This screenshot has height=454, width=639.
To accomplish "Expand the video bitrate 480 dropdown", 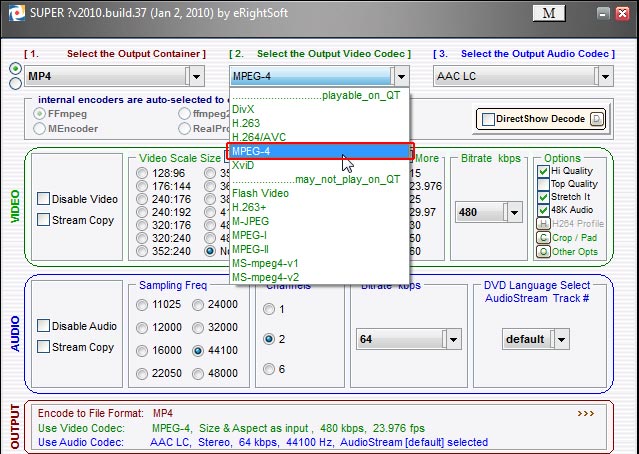I will pos(513,212).
